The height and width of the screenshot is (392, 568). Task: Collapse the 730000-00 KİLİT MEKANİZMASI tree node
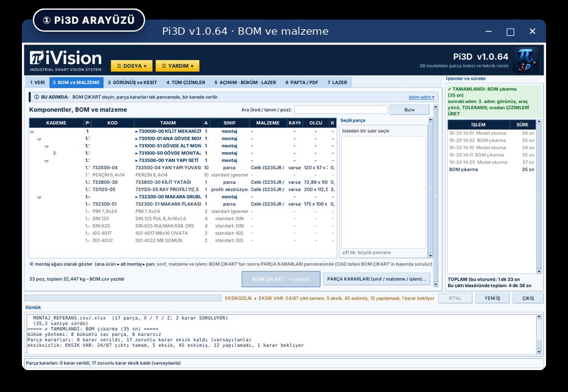coord(32,132)
